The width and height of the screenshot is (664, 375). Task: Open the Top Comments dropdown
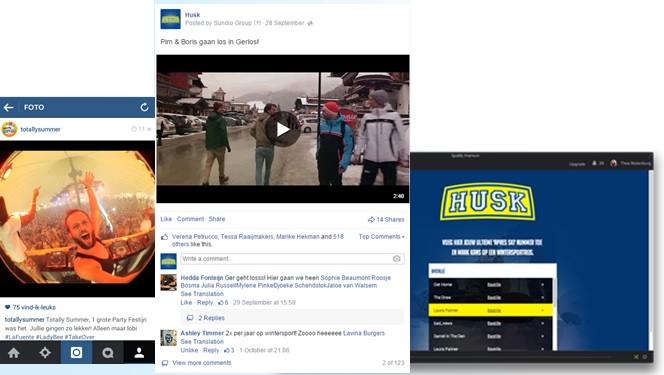click(381, 237)
